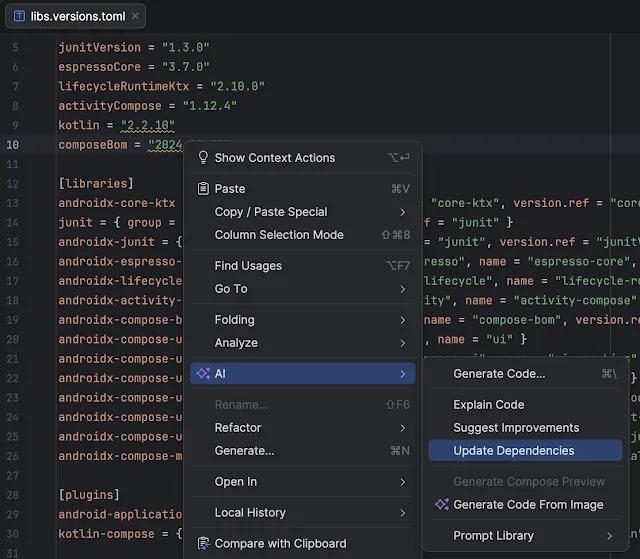The image size is (640, 559).
Task: Select Update Dependencies from AI submenu
Action: (514, 451)
